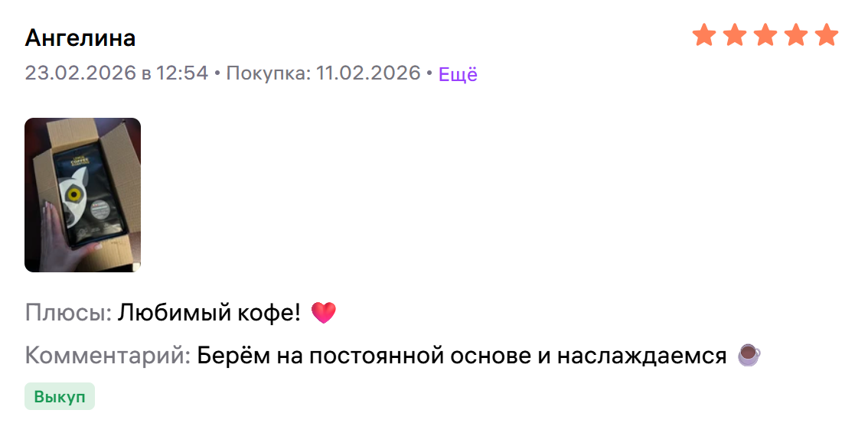Image resolution: width=868 pixels, height=423 pixels.
Task: Select the fifth rating star
Action: pos(827,35)
